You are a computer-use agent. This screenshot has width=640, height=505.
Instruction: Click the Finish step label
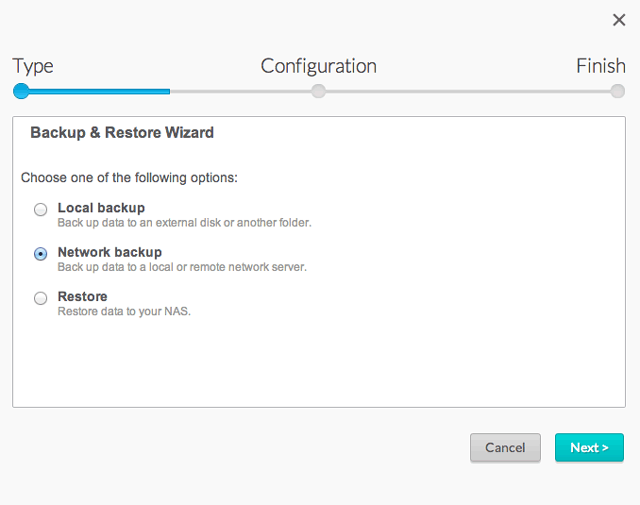click(x=600, y=66)
